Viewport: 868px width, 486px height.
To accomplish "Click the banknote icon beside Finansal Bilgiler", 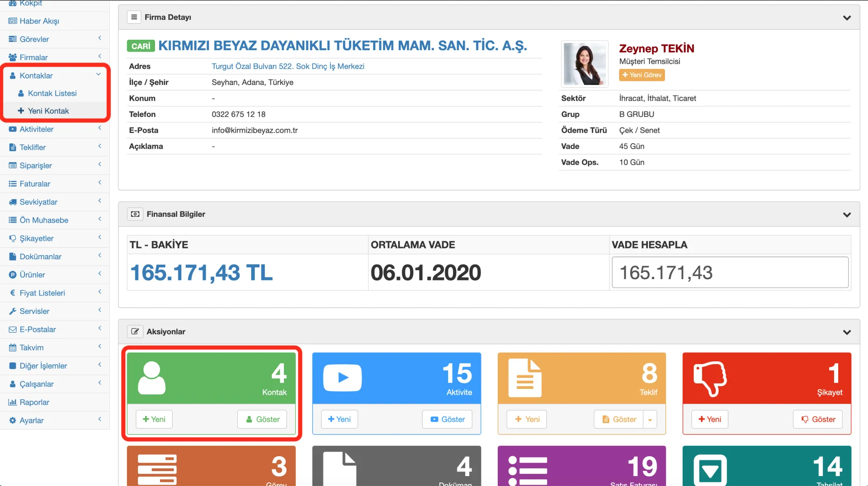I will click(x=135, y=214).
